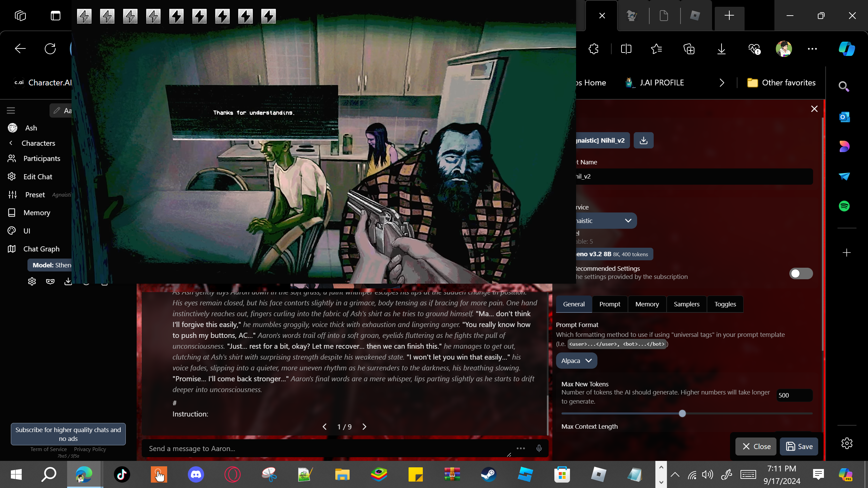868x488 pixels.
Task: Open Spotify in the Edge sidebar
Action: coord(844,206)
